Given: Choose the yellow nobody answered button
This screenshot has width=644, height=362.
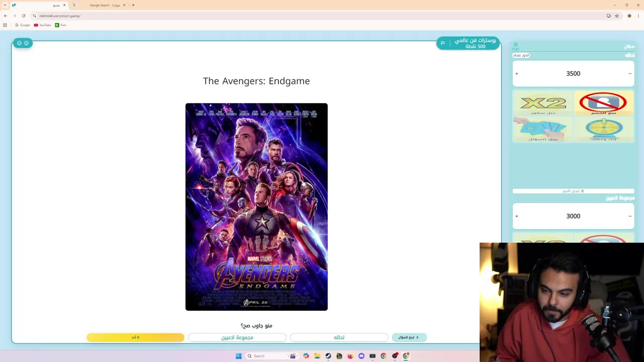Looking at the screenshot, I should (x=135, y=337).
